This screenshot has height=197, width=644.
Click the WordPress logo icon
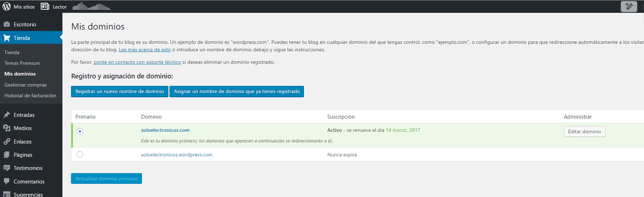pyautogui.click(x=7, y=6)
